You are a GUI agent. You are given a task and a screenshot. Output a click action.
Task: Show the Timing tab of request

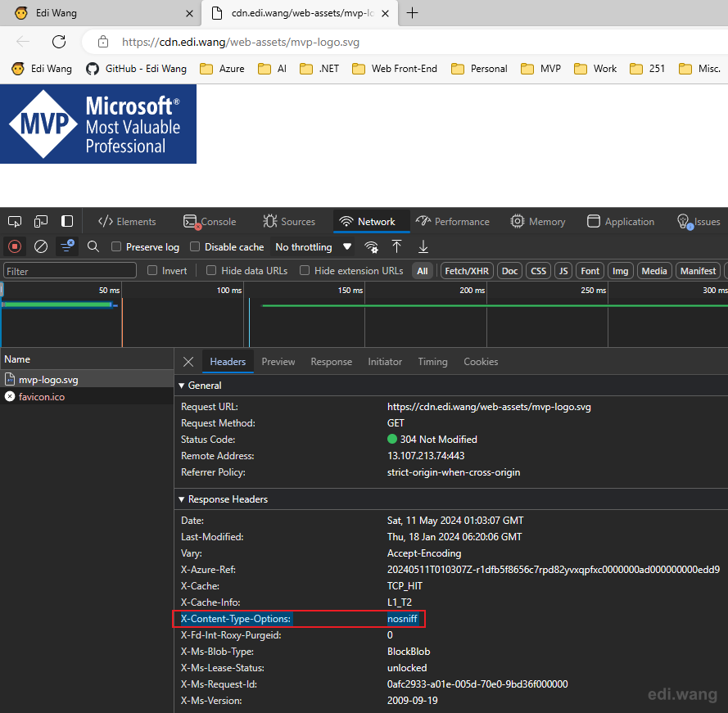coord(432,362)
